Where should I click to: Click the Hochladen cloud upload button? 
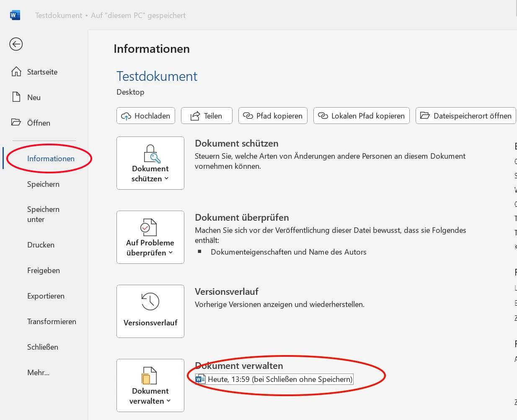pos(146,116)
